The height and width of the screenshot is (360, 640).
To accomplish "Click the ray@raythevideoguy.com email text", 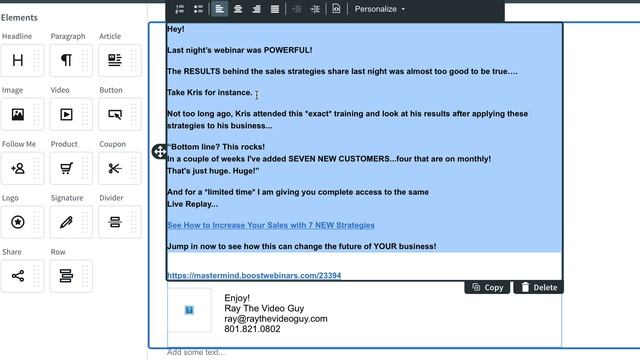I will pos(276,319).
